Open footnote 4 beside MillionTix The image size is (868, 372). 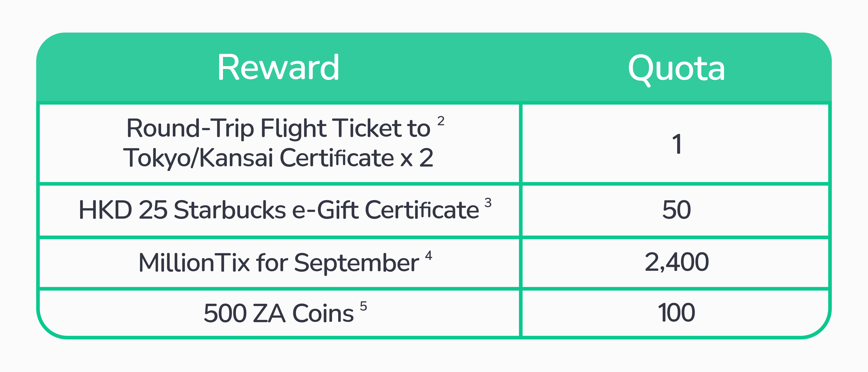pyautogui.click(x=428, y=255)
